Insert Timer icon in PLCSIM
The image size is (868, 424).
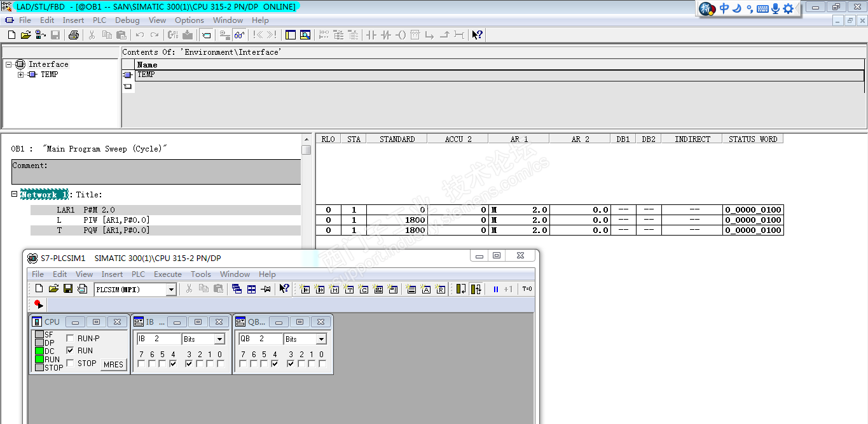[x=349, y=289]
